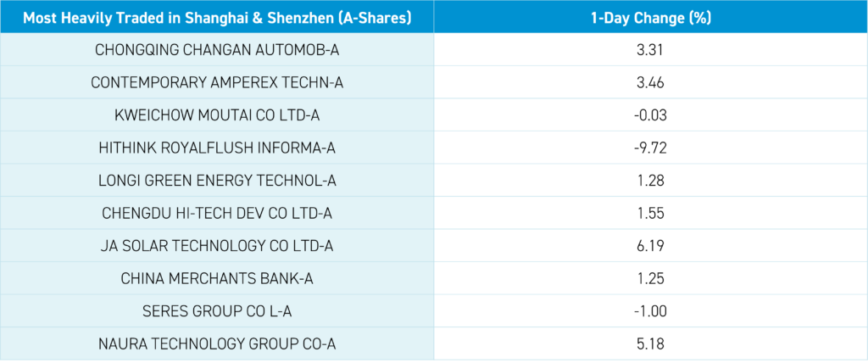Click the -9.72 change value
Screen dimensions: 868x363
click(649, 148)
